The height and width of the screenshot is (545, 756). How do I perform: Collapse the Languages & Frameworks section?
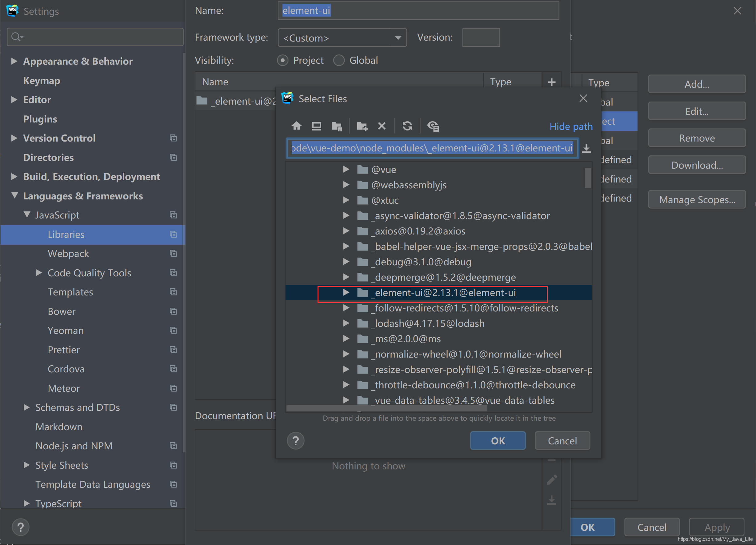[x=15, y=196]
